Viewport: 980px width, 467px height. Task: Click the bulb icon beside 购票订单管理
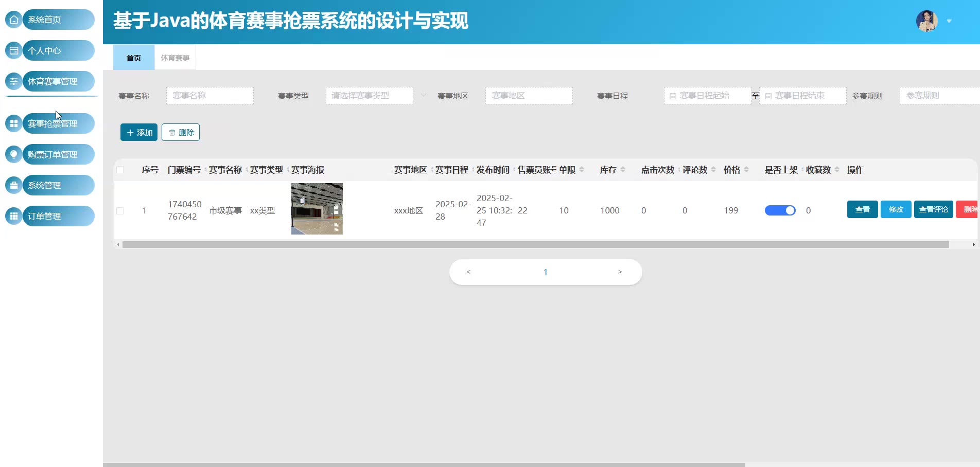(14, 154)
